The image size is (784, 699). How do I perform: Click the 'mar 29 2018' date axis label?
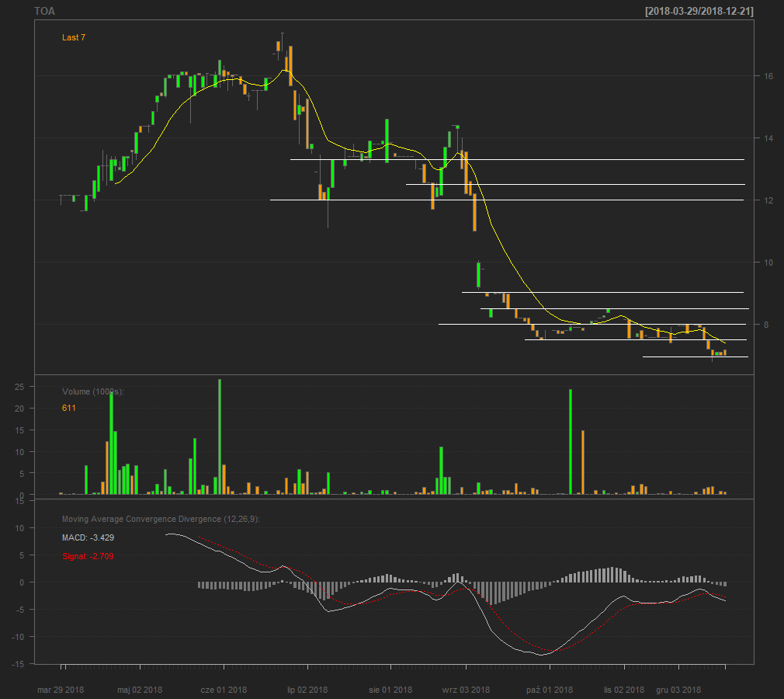click(61, 690)
